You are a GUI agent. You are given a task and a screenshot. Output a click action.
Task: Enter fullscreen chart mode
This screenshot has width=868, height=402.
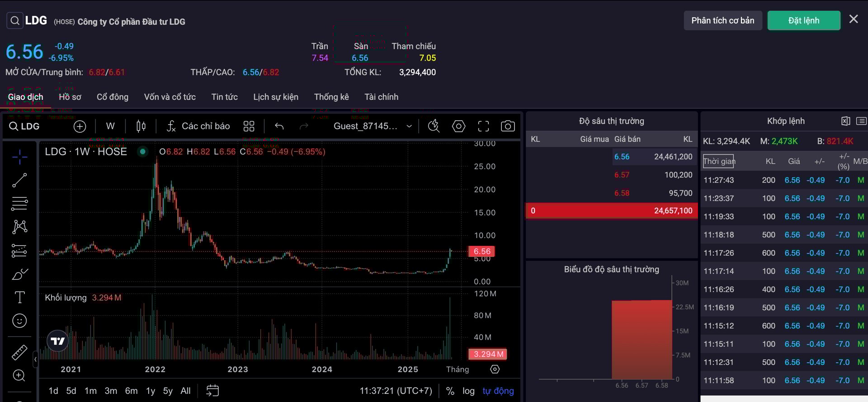[483, 126]
